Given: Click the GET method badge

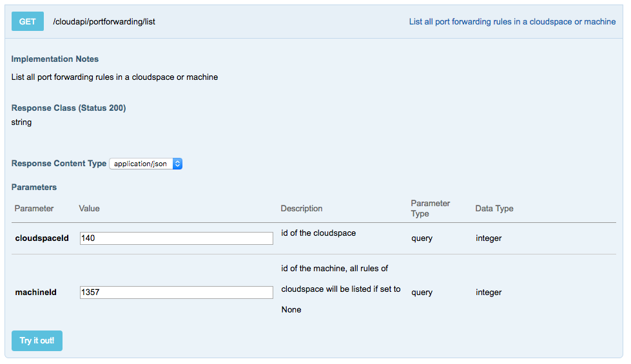Looking at the screenshot, I should point(27,21).
